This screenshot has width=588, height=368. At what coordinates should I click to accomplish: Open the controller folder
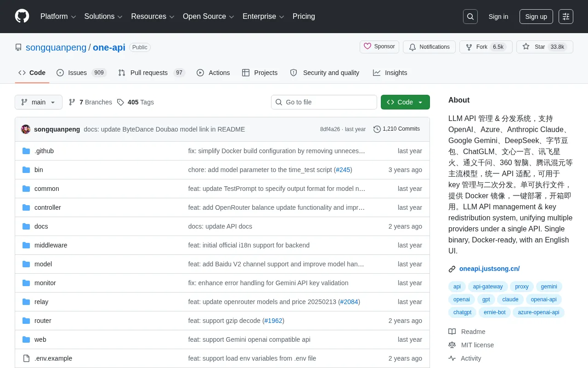(x=48, y=207)
